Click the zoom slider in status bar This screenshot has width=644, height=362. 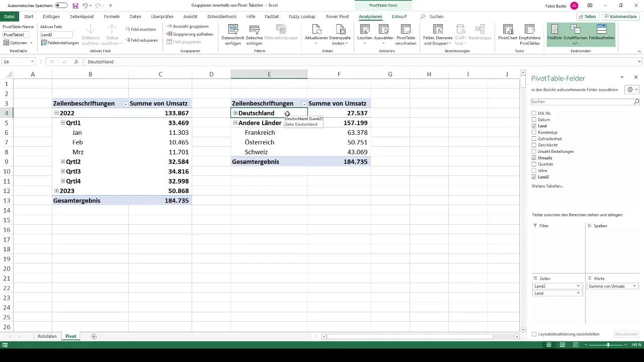pos(608,345)
